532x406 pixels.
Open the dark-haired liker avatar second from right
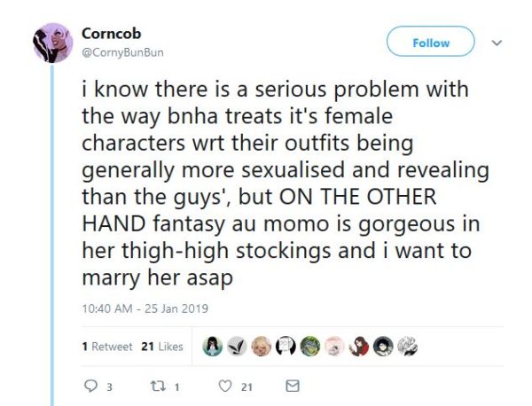click(381, 346)
